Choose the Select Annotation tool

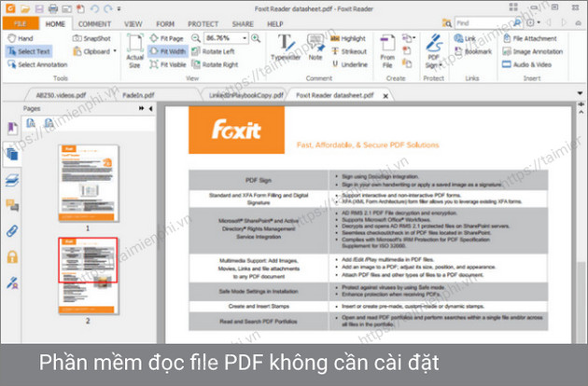point(37,64)
